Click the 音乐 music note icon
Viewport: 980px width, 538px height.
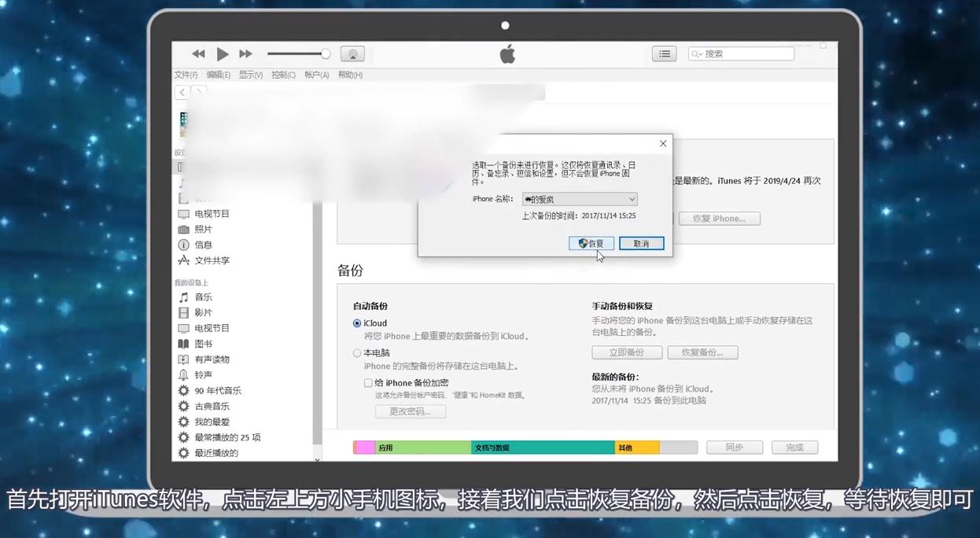tap(183, 297)
